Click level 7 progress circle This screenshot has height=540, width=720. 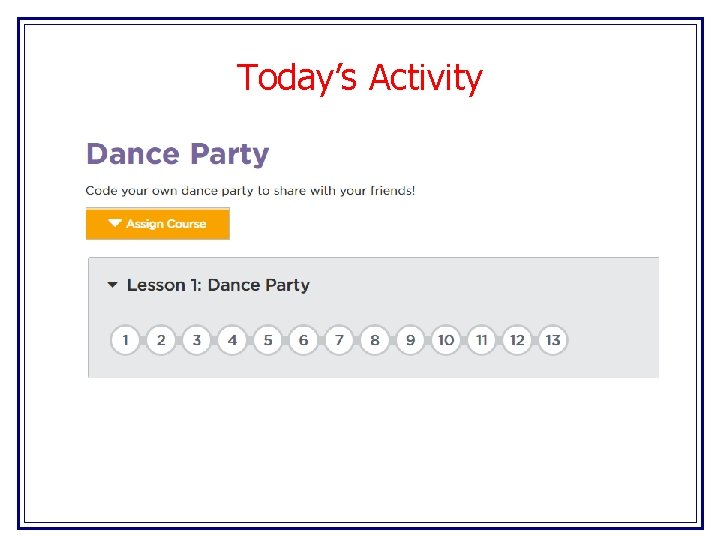[339, 340]
